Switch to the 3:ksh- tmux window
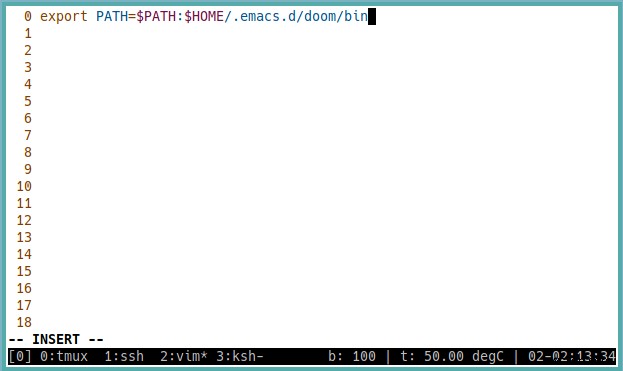Screen dimensions: 623x371 [240, 356]
